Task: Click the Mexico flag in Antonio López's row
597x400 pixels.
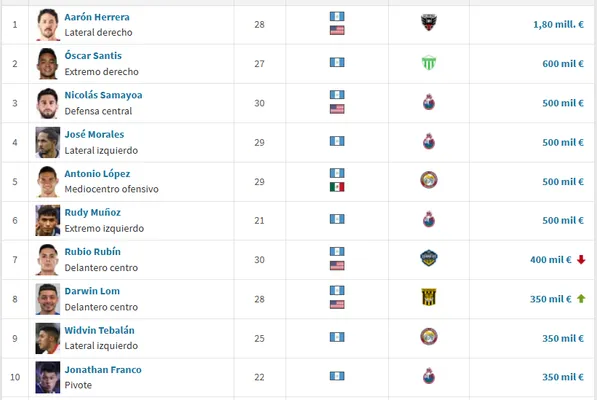Action: [337, 187]
